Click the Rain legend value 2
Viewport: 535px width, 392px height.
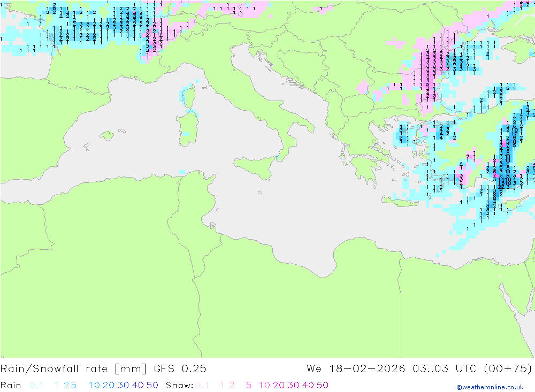click(66, 385)
